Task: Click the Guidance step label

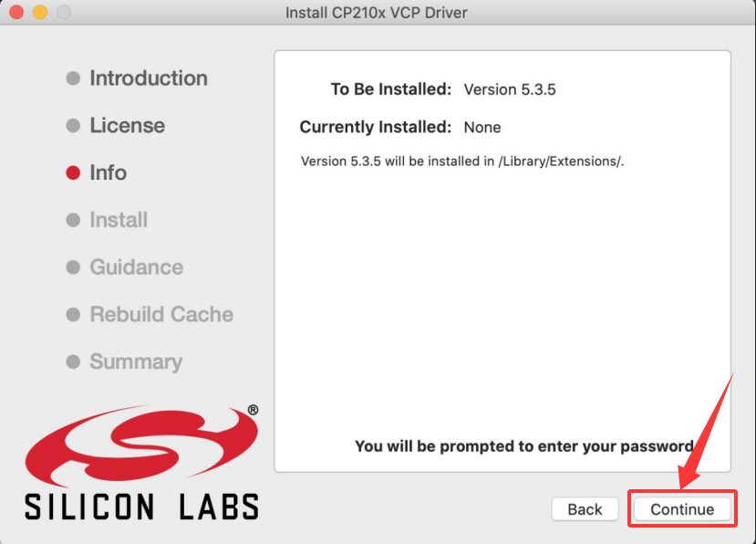Action: click(137, 267)
